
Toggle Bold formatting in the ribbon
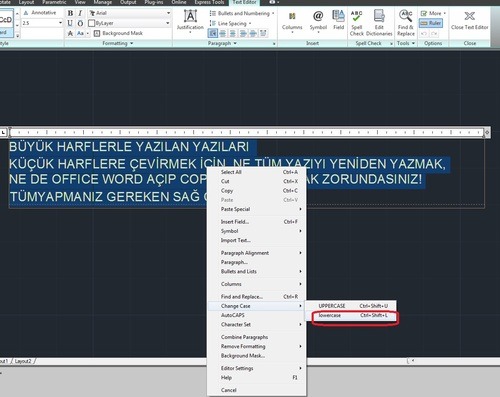pos(70,13)
